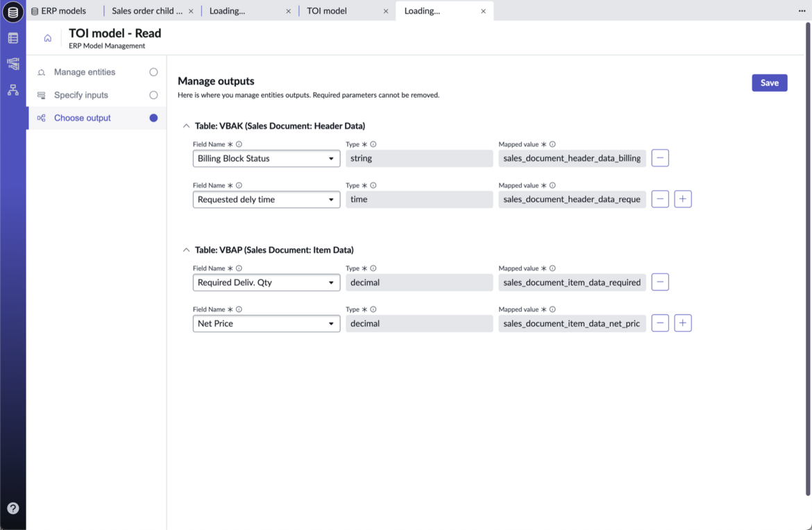This screenshot has width=812, height=530.
Task: Open Choose output in side navigation
Action: 83,117
